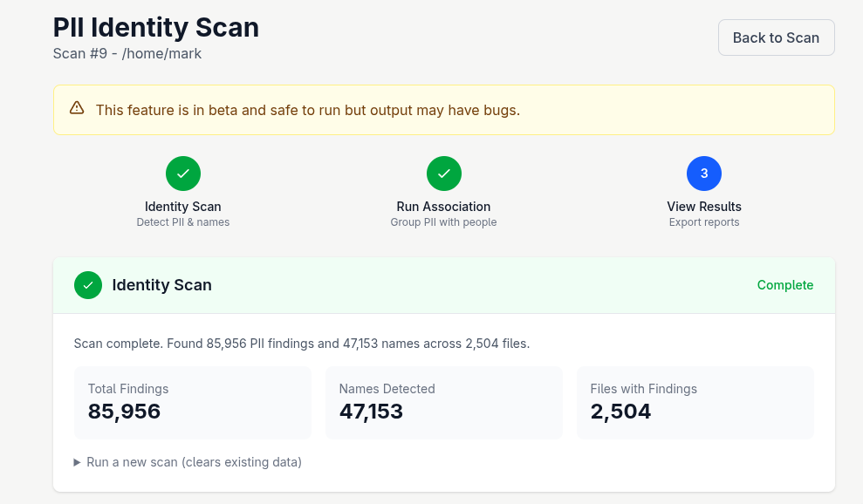
Task: Click the step 3 View Results circle
Action: coord(703,174)
